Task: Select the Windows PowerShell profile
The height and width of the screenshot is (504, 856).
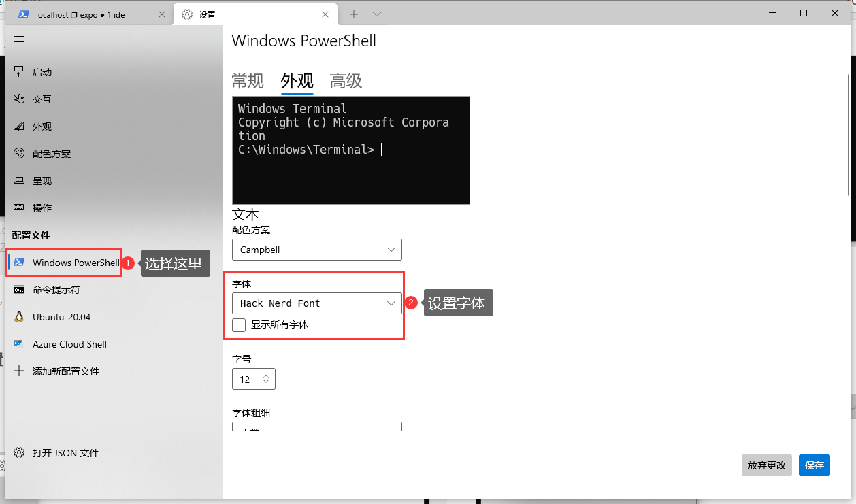Action: point(114,263)
